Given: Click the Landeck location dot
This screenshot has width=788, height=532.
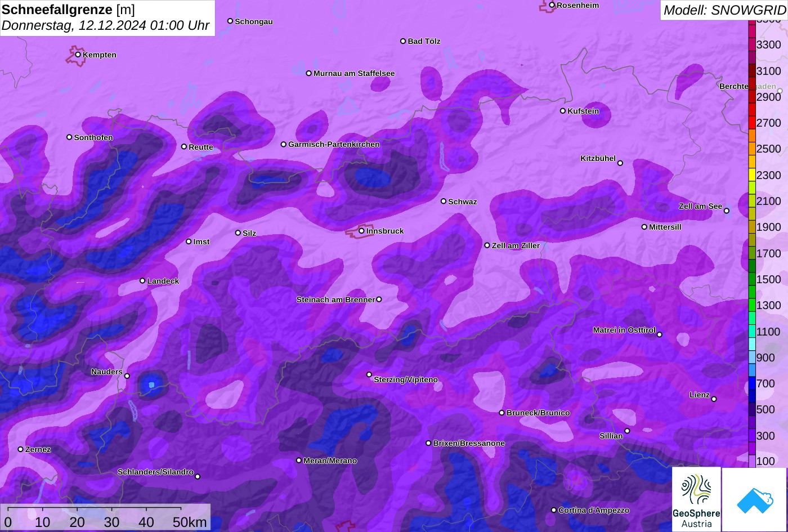Looking at the screenshot, I should [142, 280].
